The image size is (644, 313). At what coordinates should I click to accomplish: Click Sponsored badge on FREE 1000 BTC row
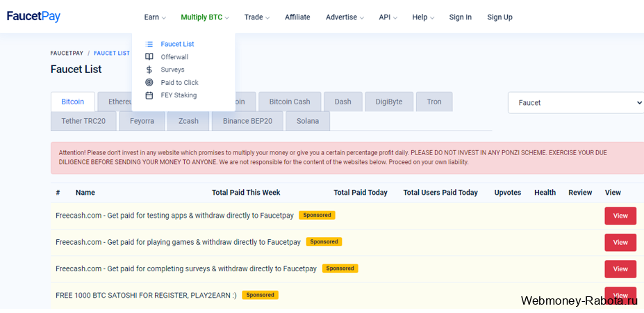click(x=260, y=295)
